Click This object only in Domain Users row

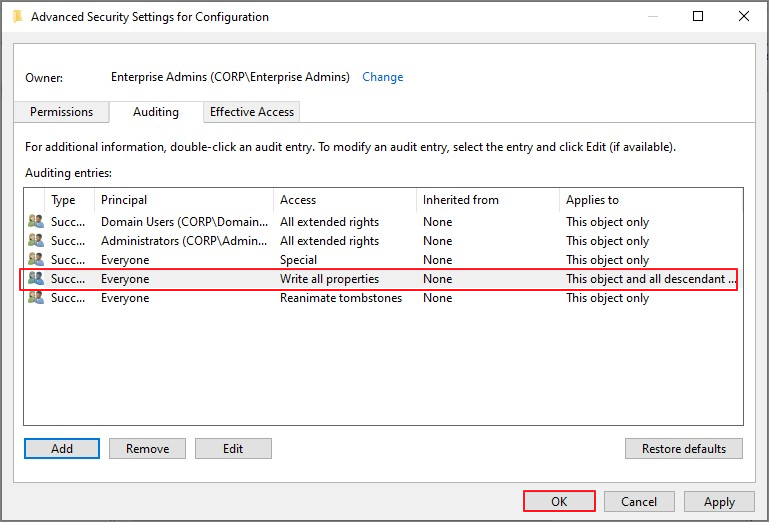click(x=607, y=222)
